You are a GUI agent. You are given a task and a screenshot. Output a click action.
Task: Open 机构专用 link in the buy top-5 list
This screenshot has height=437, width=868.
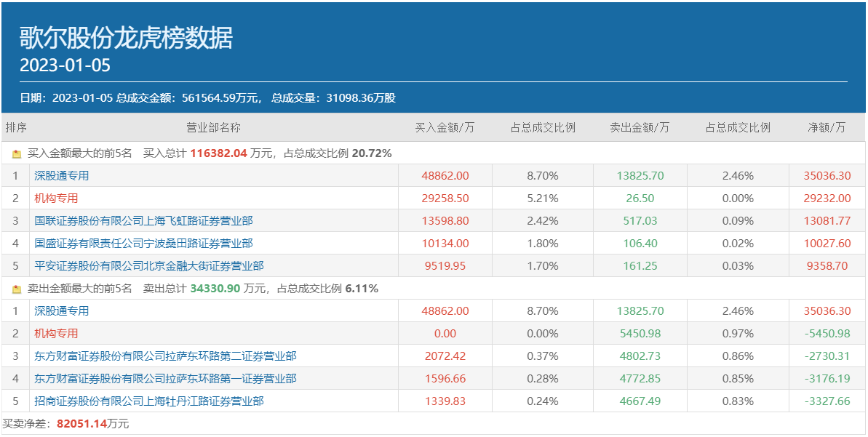click(x=56, y=199)
